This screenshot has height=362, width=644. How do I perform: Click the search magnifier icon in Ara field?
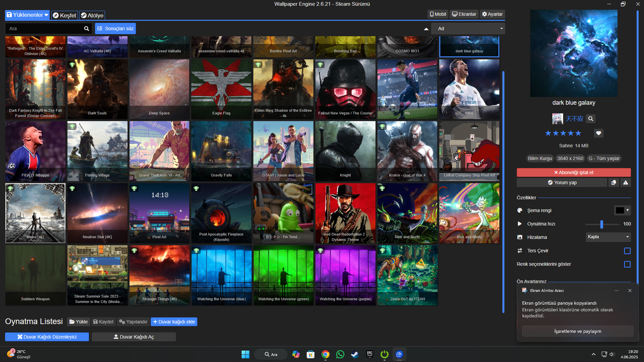86,29
